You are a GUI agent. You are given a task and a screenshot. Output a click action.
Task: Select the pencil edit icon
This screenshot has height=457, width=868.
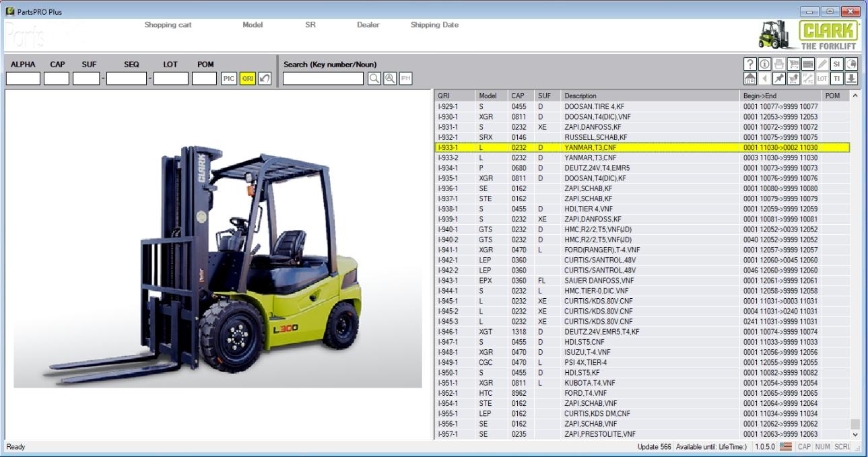tap(823, 65)
